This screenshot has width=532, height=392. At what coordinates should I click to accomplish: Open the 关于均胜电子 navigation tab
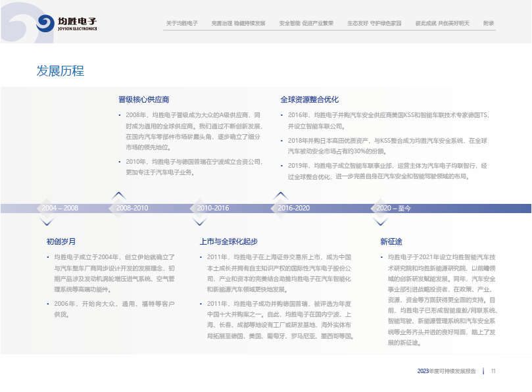(182, 23)
